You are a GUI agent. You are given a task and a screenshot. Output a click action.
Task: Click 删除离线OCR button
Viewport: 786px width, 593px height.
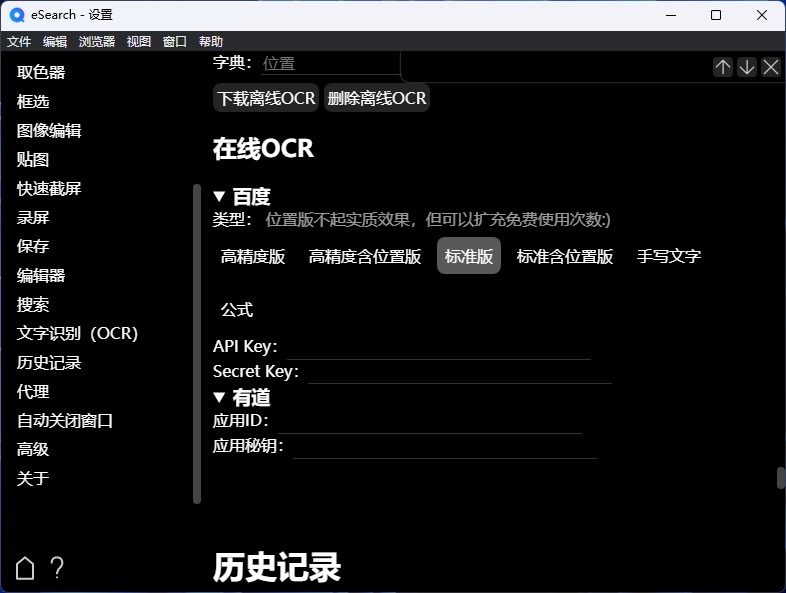(x=377, y=98)
